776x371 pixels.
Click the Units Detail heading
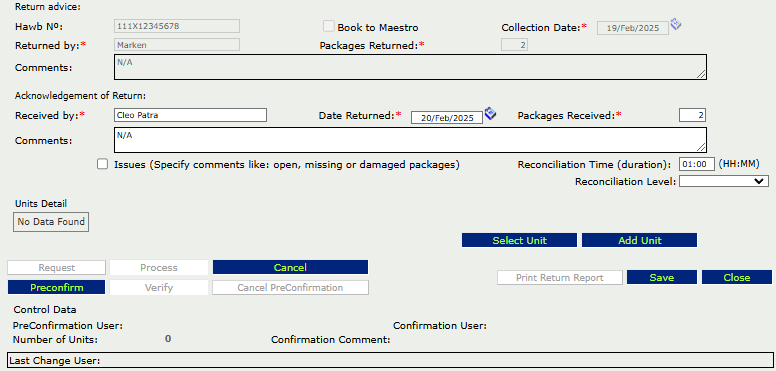tap(41, 203)
